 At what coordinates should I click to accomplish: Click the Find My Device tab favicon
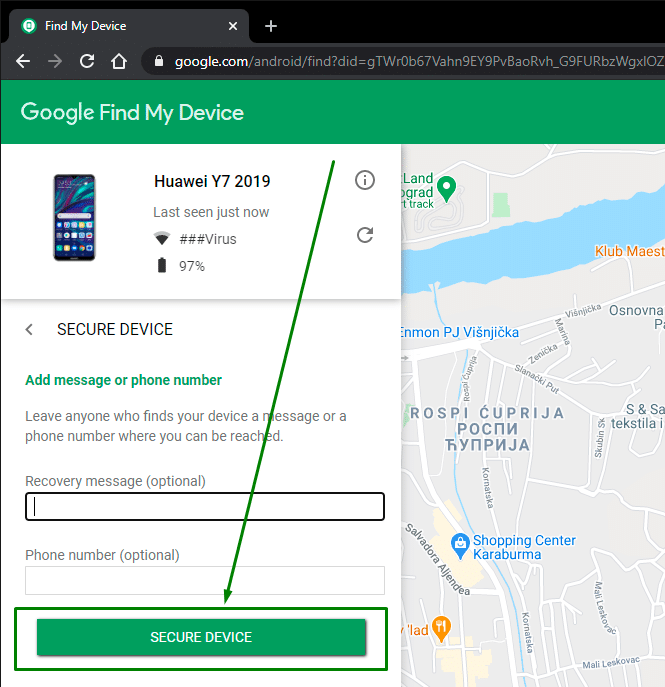(29, 26)
